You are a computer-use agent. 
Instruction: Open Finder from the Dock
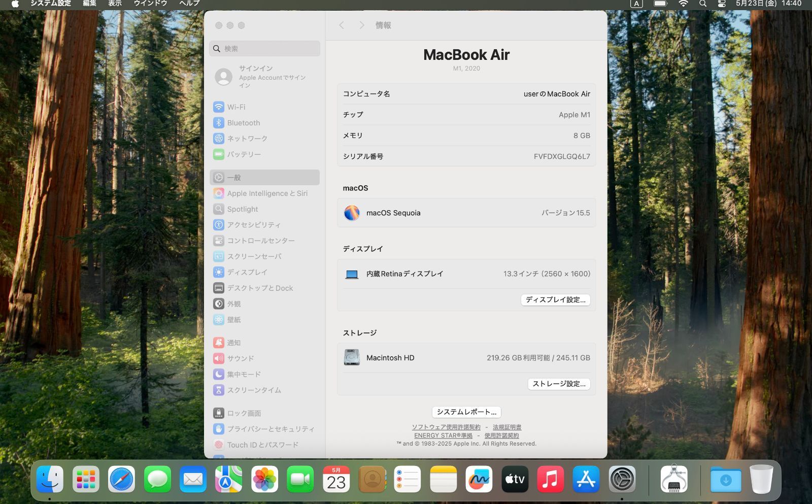(x=50, y=479)
